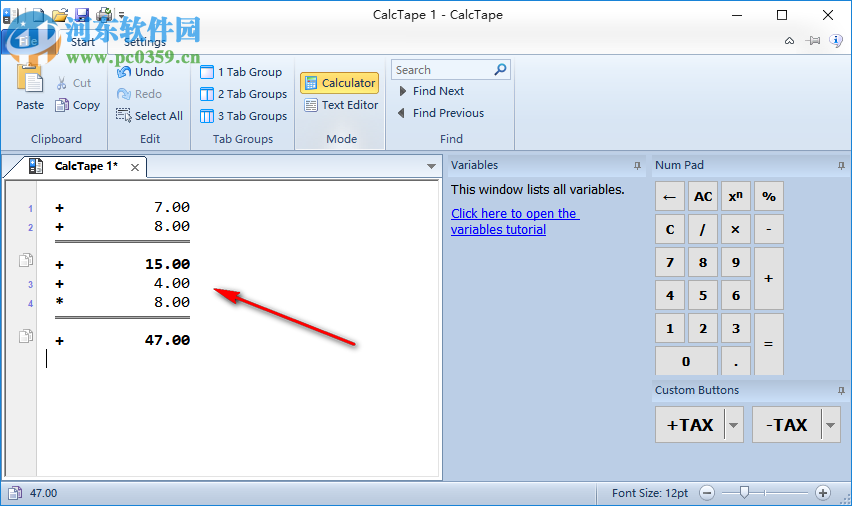Screen dimensions: 852x506
Task: Click the backspace arrow key on Num Pad
Action: click(x=670, y=196)
